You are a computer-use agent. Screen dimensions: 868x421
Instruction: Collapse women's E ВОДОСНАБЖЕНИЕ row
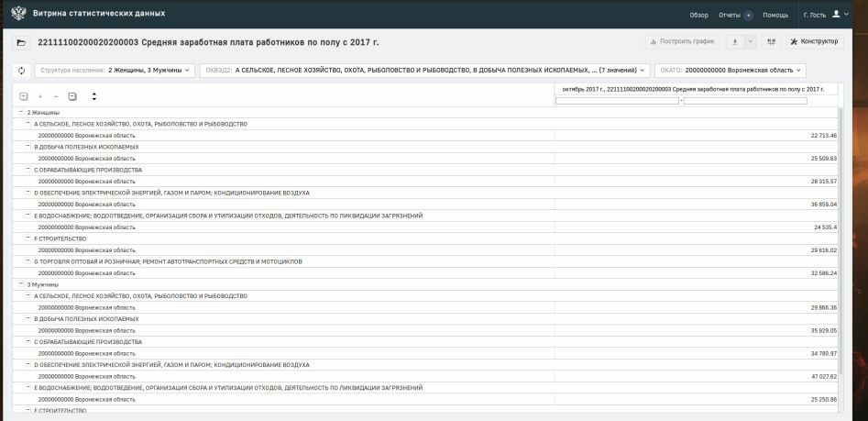coord(28,216)
